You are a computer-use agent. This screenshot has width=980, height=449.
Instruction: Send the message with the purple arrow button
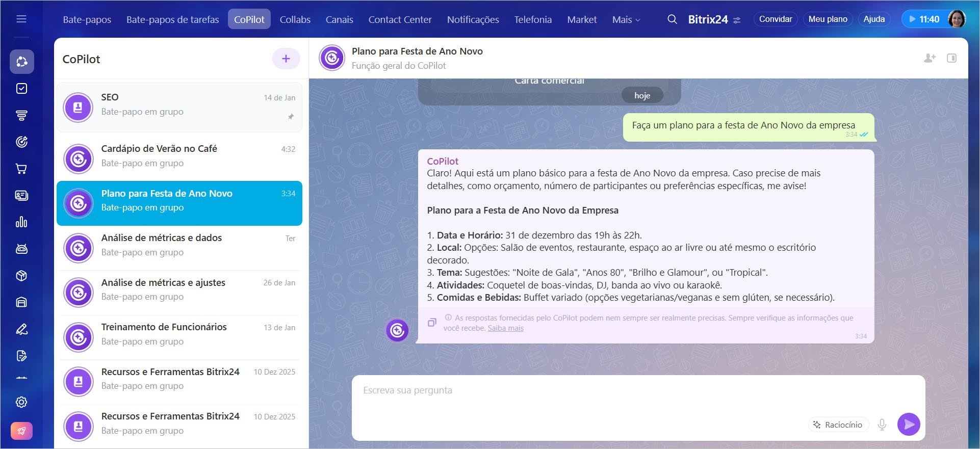[908, 424]
